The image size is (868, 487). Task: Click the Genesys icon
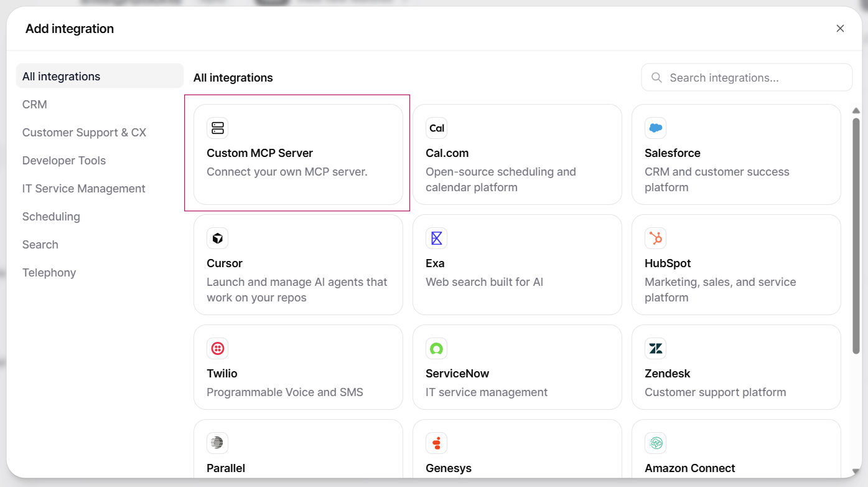pyautogui.click(x=436, y=442)
